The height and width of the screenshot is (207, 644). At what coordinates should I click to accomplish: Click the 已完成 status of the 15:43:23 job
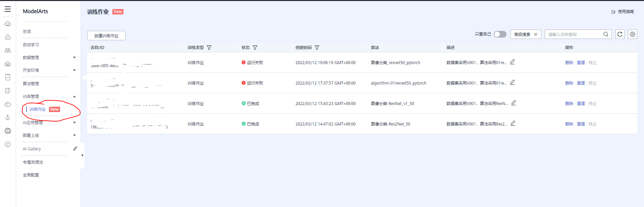pos(250,104)
